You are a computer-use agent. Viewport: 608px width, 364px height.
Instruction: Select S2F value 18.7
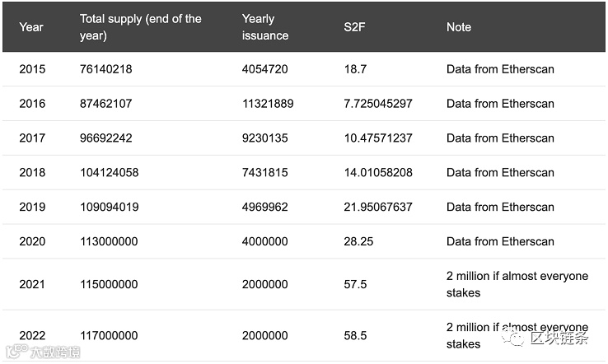coord(355,69)
